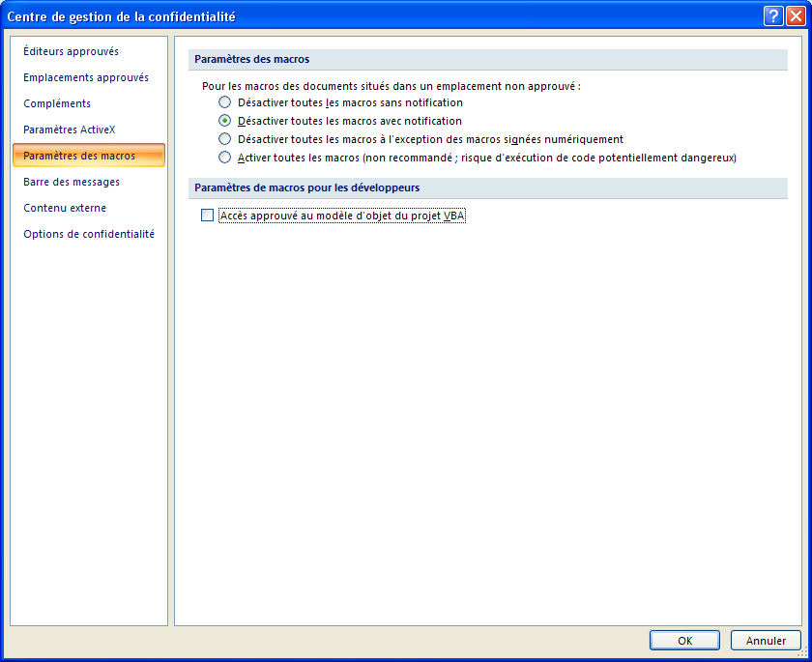Tick Accès approuvé au modèle VBA checkbox
812x662 pixels.
(207, 216)
